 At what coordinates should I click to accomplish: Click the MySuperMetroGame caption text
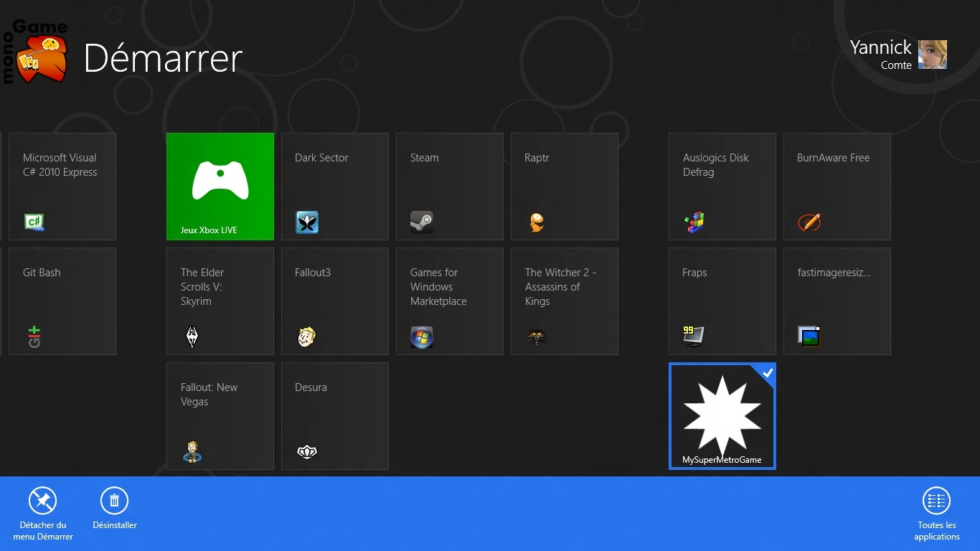[722, 460]
